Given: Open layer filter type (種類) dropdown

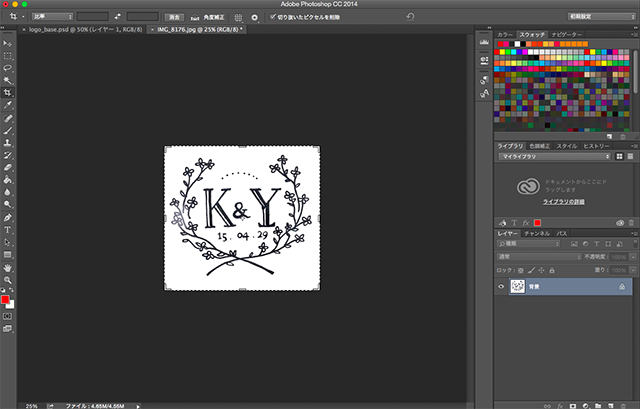Looking at the screenshot, I should (x=529, y=244).
